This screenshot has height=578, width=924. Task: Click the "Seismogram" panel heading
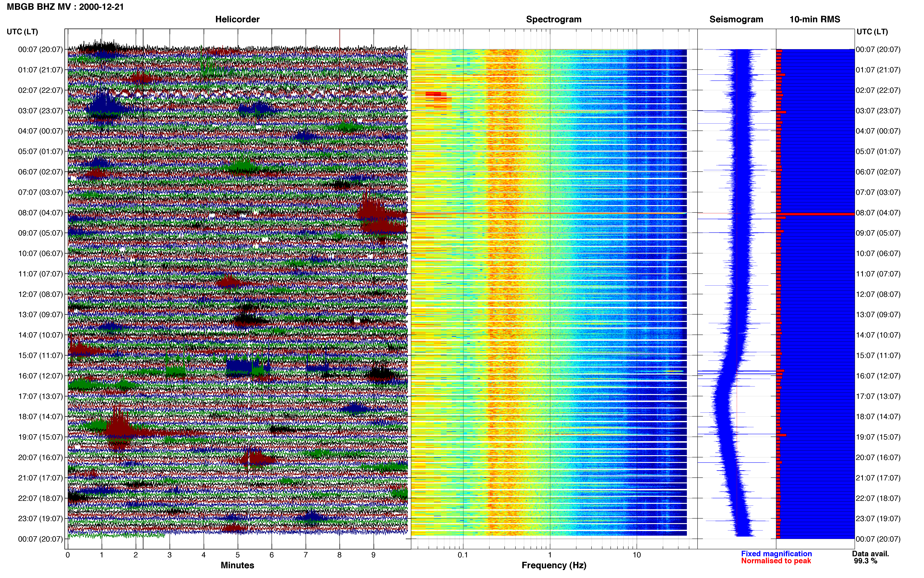(x=736, y=19)
